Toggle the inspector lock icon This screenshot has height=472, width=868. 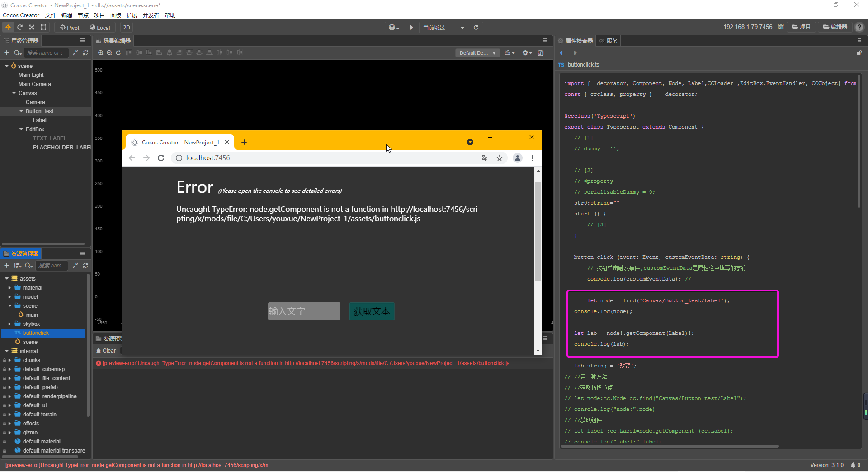[859, 53]
